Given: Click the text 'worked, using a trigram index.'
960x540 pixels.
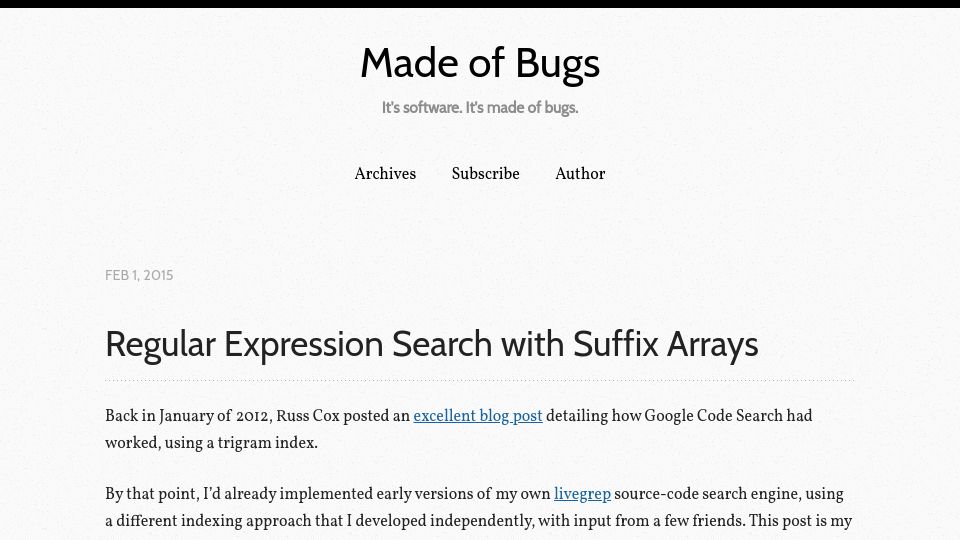Looking at the screenshot, I should [x=211, y=443].
